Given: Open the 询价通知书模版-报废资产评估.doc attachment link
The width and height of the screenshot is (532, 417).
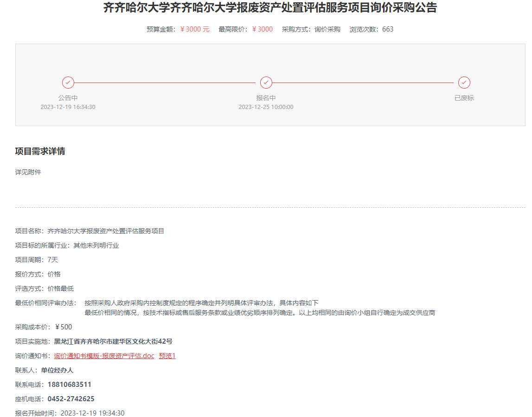Looking at the screenshot, I should click(x=104, y=356).
